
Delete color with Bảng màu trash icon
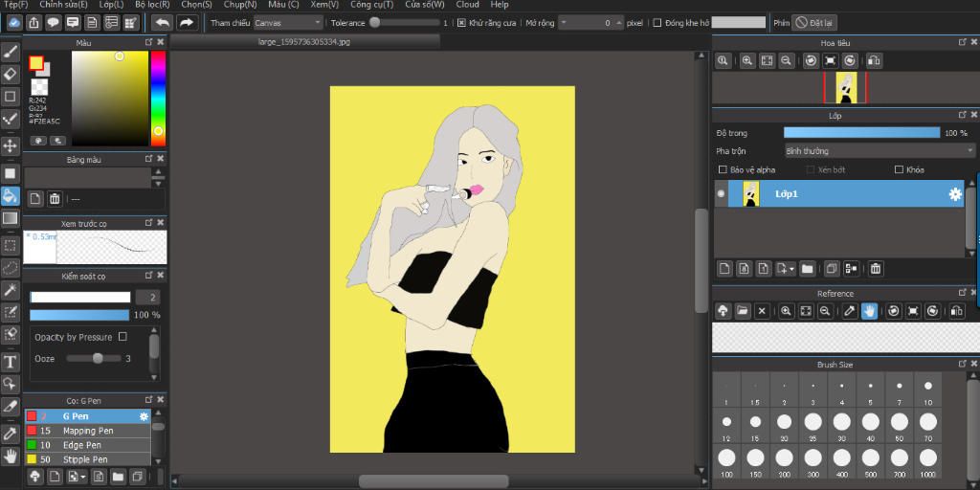(x=55, y=199)
